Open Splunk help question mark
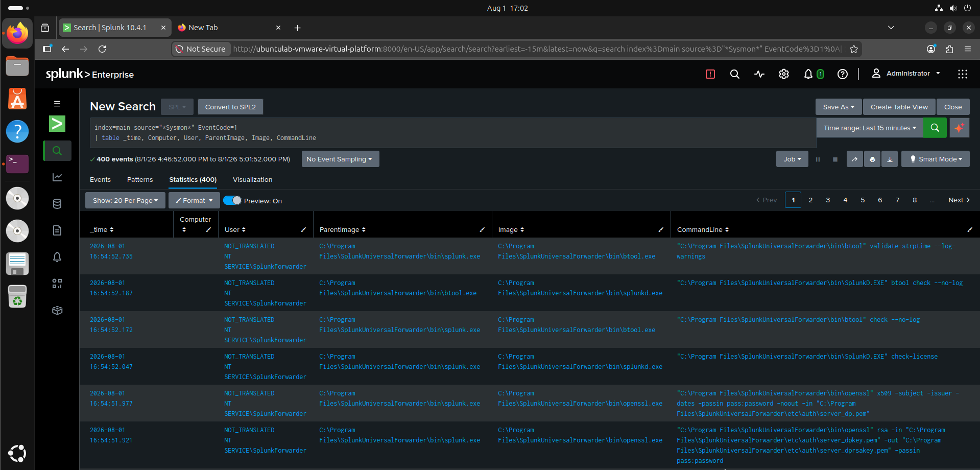Viewport: 980px width, 470px height. point(843,74)
